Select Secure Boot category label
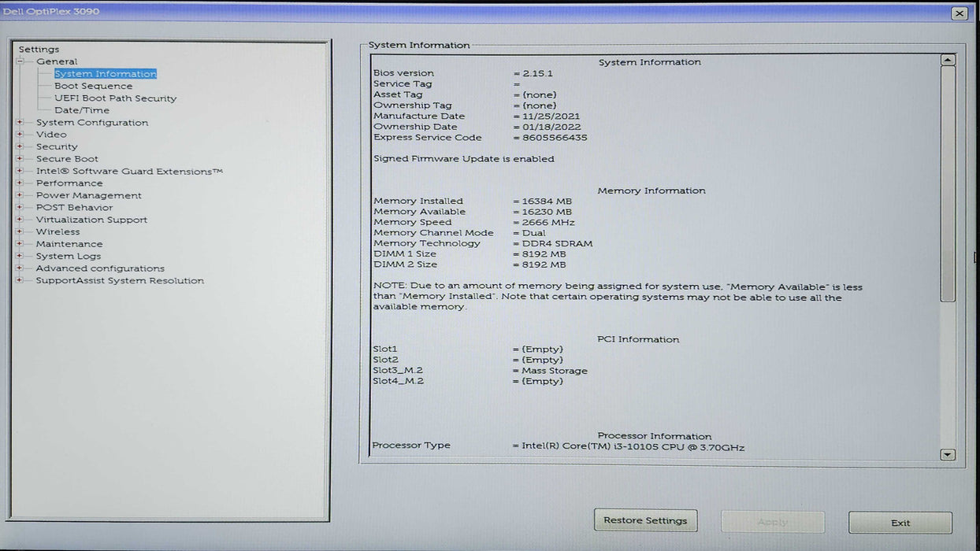Screen dimensions: 980x551 point(67,159)
